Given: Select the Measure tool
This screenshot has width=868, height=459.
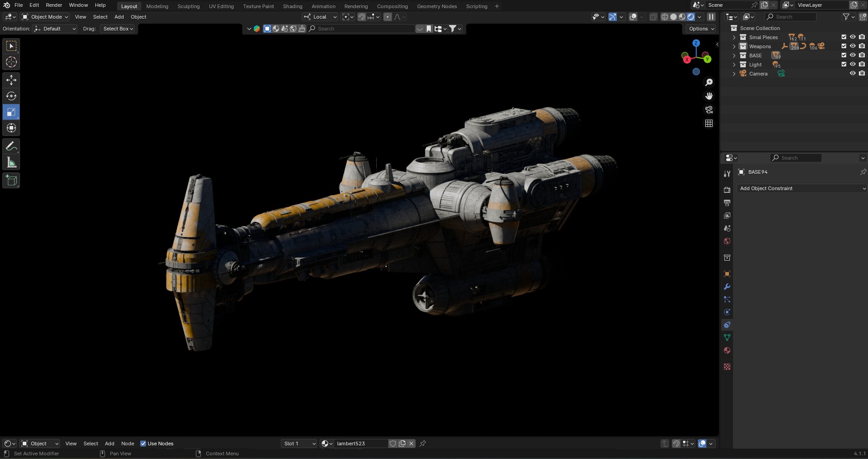Looking at the screenshot, I should 11,162.
